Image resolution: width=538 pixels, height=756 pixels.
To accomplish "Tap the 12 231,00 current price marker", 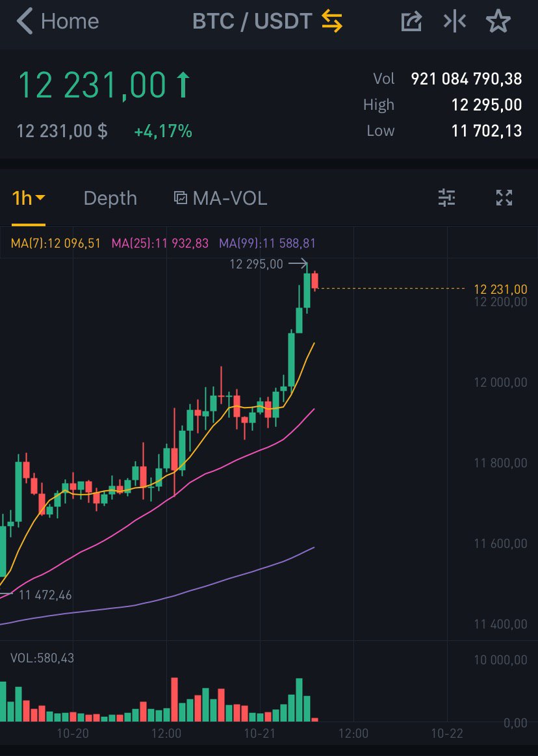I will click(500, 289).
